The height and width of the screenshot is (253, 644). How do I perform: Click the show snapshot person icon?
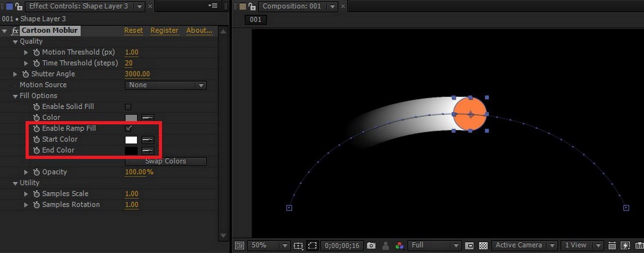tap(386, 246)
